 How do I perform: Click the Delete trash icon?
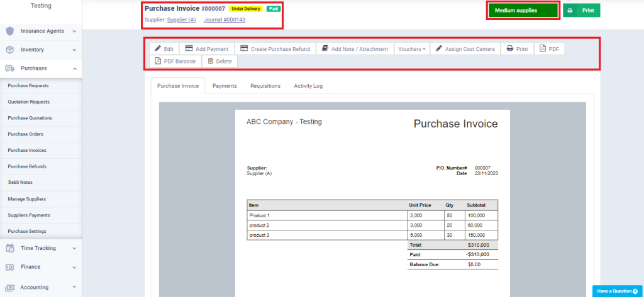(211, 62)
